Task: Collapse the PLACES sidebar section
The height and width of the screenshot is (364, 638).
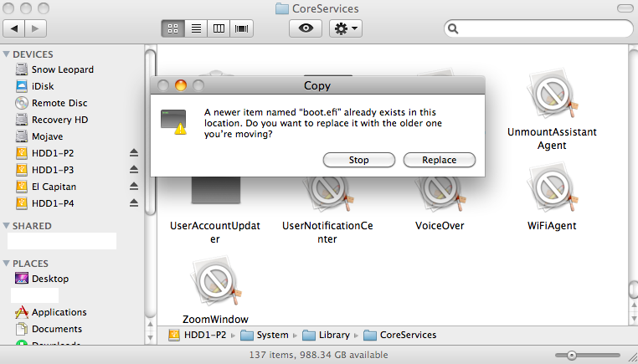Action: click(6, 263)
